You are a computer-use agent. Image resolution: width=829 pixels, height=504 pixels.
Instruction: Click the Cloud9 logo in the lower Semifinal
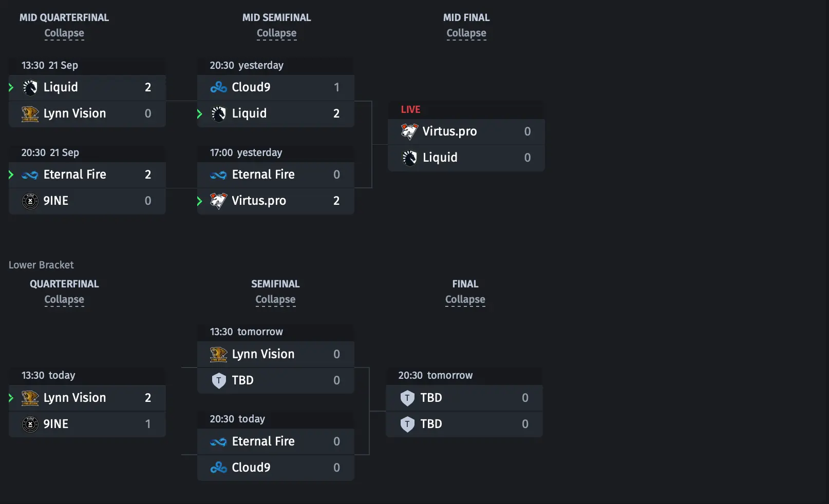tap(218, 468)
